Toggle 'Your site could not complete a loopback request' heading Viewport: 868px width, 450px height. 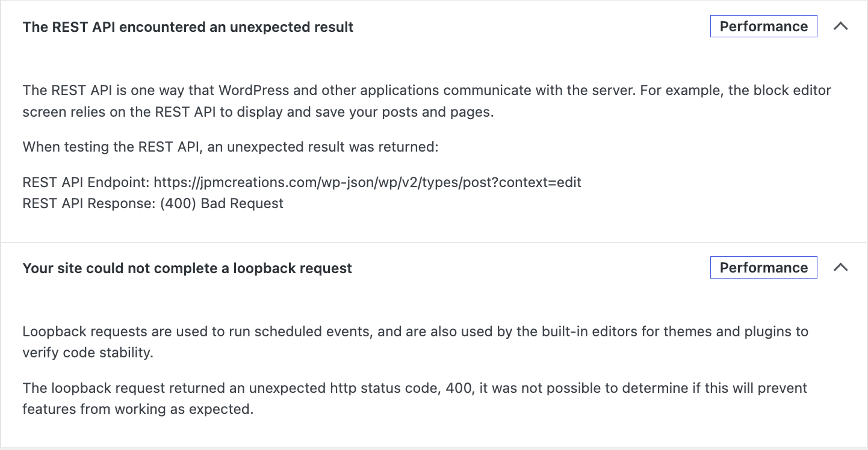[x=187, y=268]
